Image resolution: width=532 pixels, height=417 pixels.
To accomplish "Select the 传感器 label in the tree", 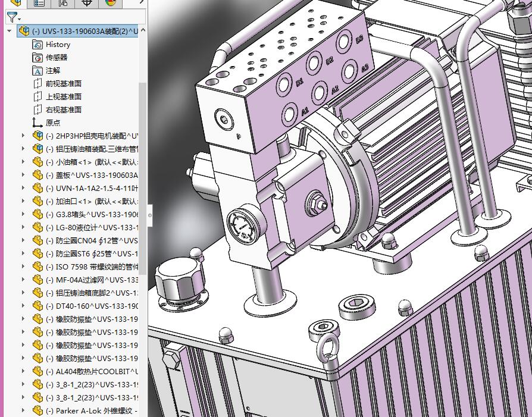I will (57, 57).
